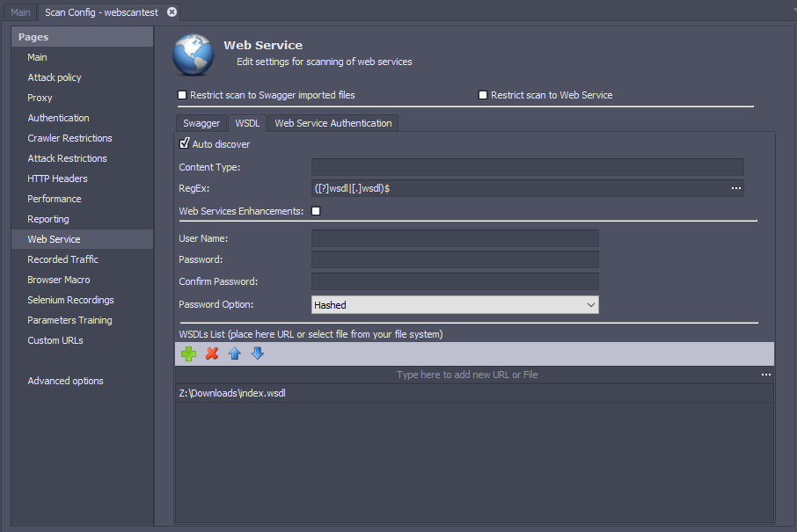Screen dimensions: 797x532
Task: Click the blue move up arrow icon
Action: (234, 353)
